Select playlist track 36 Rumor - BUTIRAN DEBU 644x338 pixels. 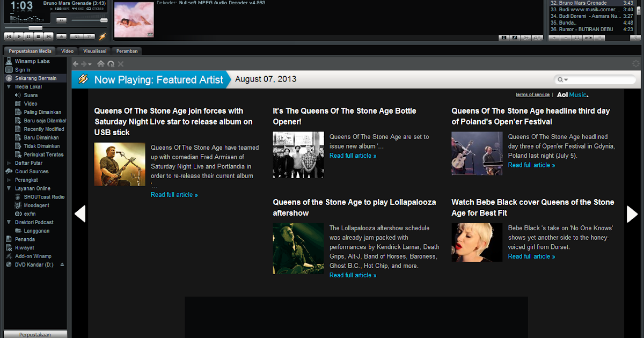592,29
